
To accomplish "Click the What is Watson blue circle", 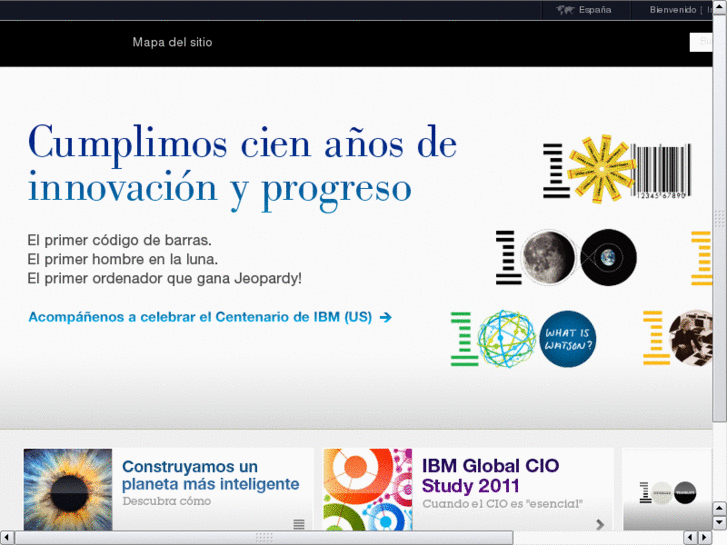I will (568, 339).
